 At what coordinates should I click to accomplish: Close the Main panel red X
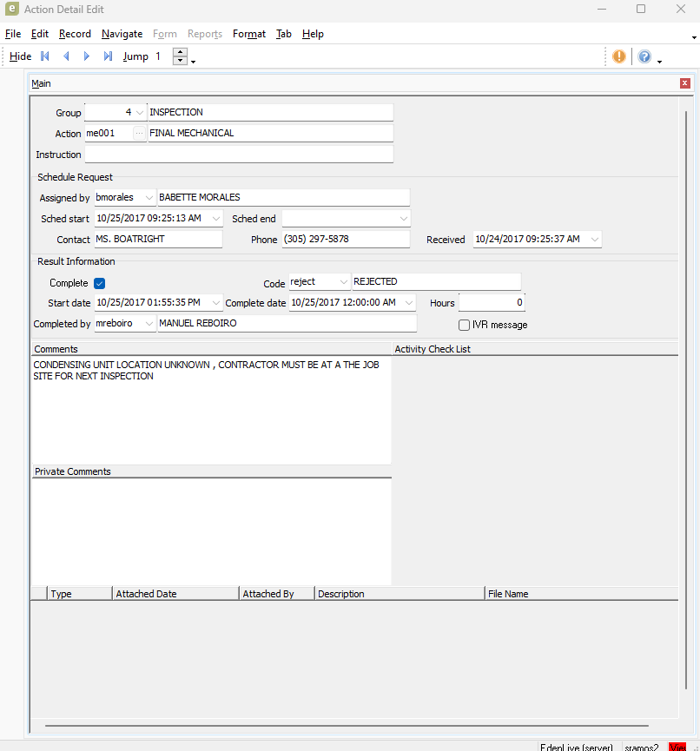[x=685, y=83]
